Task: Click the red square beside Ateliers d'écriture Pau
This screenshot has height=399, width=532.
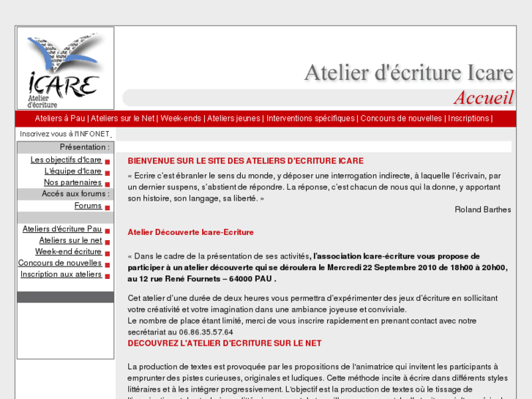Action: point(108,231)
